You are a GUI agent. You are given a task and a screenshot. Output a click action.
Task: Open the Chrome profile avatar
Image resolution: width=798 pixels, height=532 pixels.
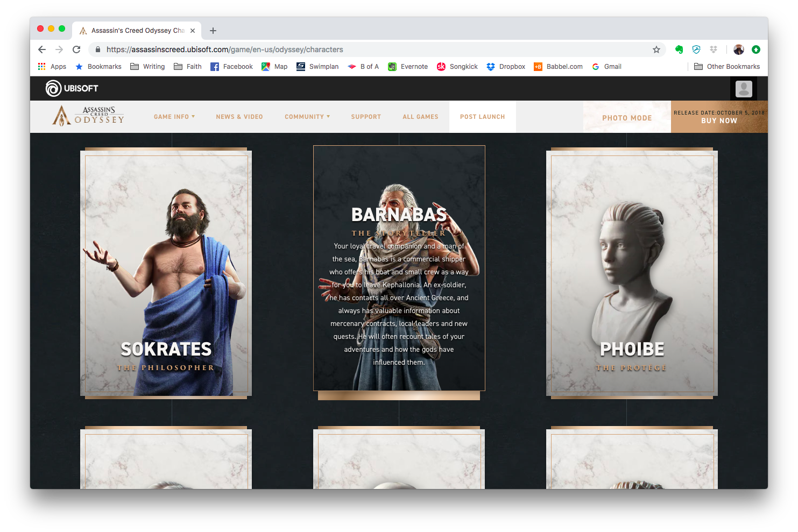tap(739, 49)
